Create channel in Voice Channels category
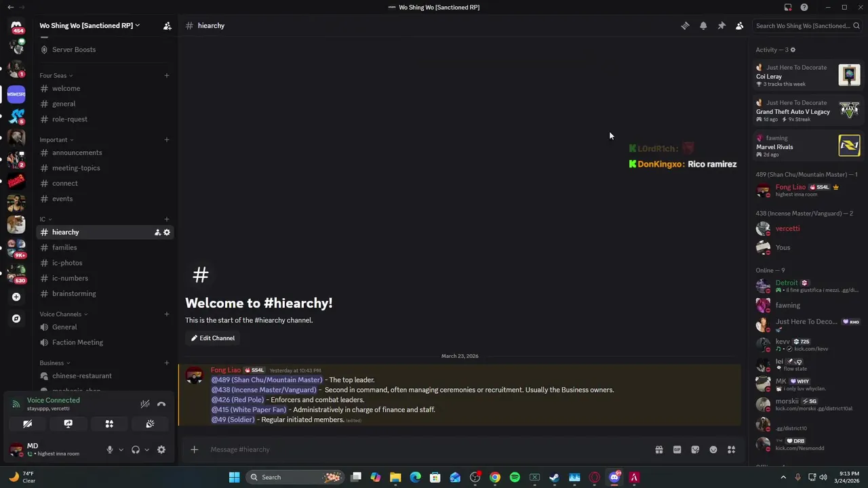The image size is (868, 488). [167, 314]
